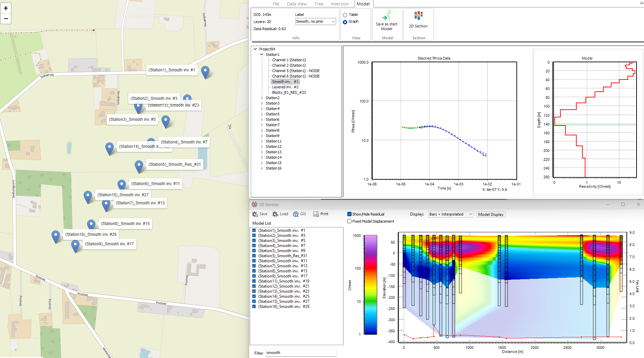Click the Filter input field
Viewport: 644px width, 358px height.
coord(301,353)
